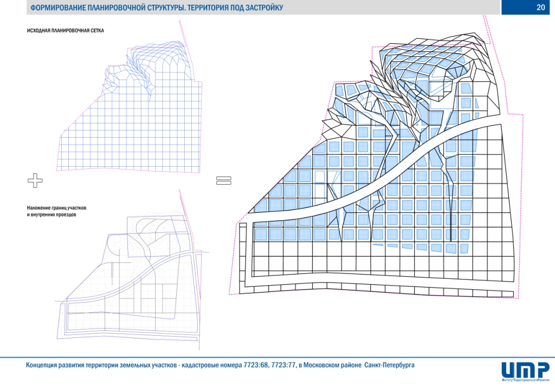
Task: Click the ИСХОДНАЯ ПЛАНИРОВОЧНАЯ СЕТКА label
Action: click(x=65, y=31)
